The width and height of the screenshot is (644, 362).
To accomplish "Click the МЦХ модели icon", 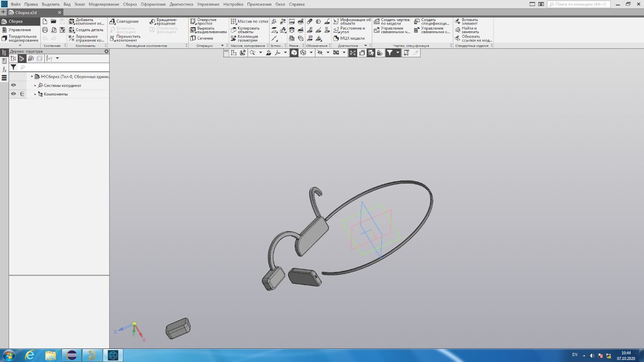I will point(349,38).
